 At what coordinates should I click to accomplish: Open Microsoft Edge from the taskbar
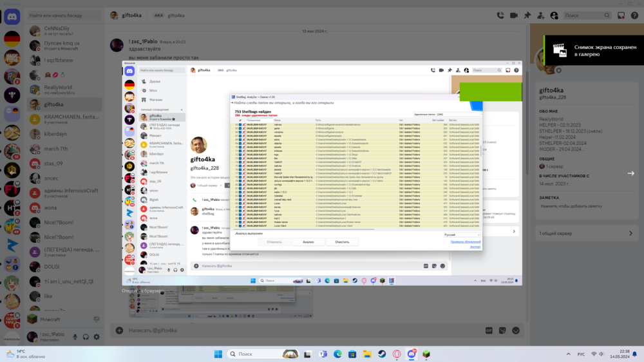[337, 354]
